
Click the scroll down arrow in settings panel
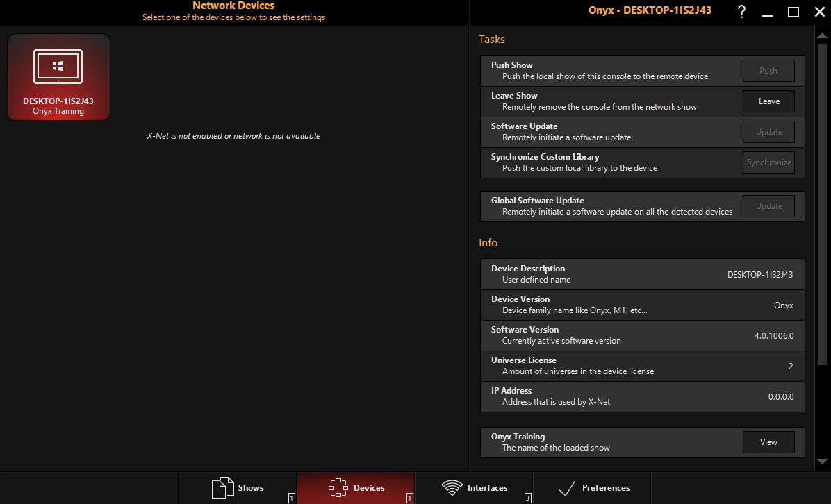click(822, 462)
